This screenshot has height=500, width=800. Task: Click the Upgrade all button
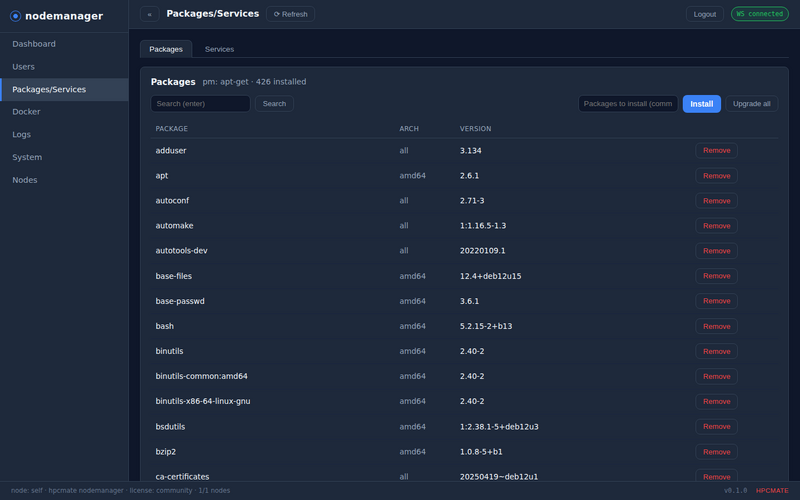(752, 104)
